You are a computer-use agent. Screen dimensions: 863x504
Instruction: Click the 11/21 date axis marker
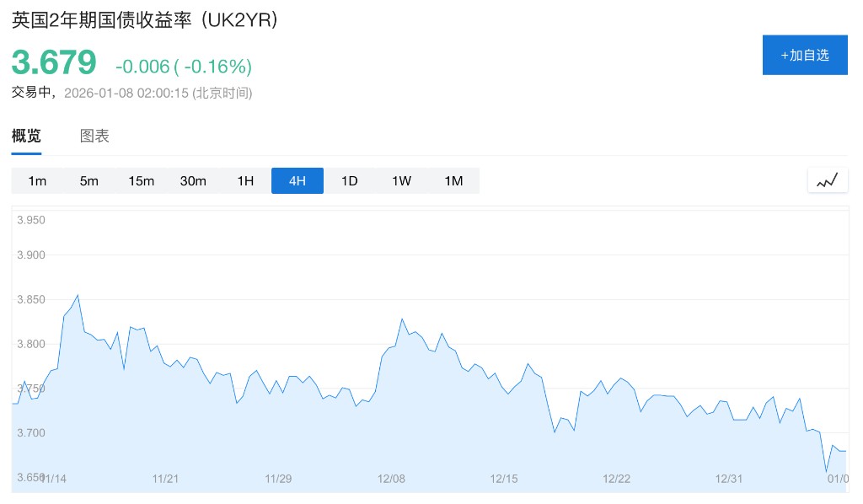coord(165,479)
